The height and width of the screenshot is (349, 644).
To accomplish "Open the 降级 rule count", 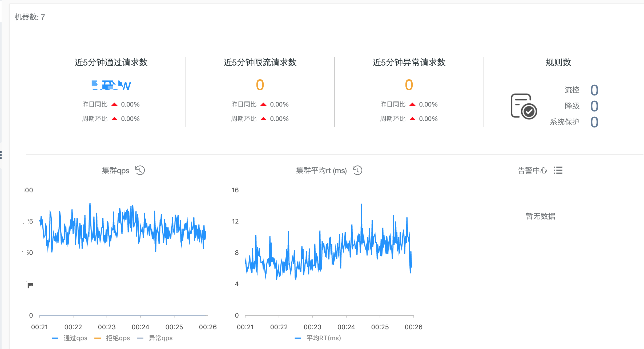I will pyautogui.click(x=594, y=106).
